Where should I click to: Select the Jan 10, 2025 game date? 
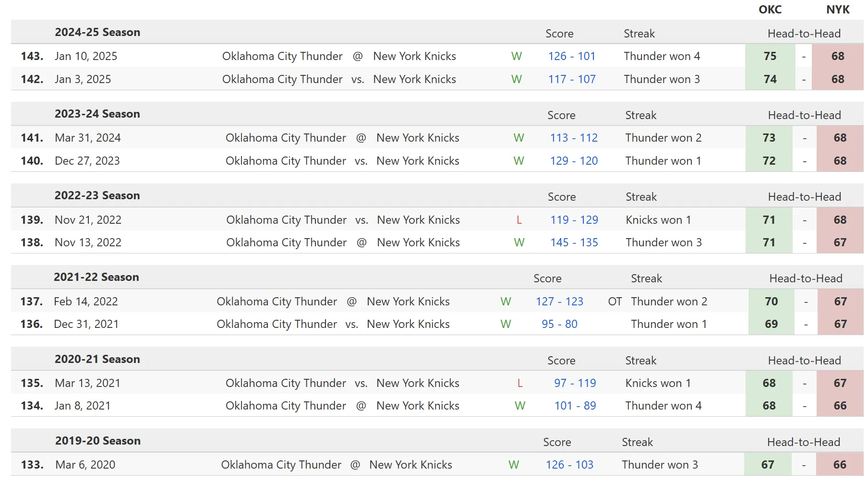86,56
